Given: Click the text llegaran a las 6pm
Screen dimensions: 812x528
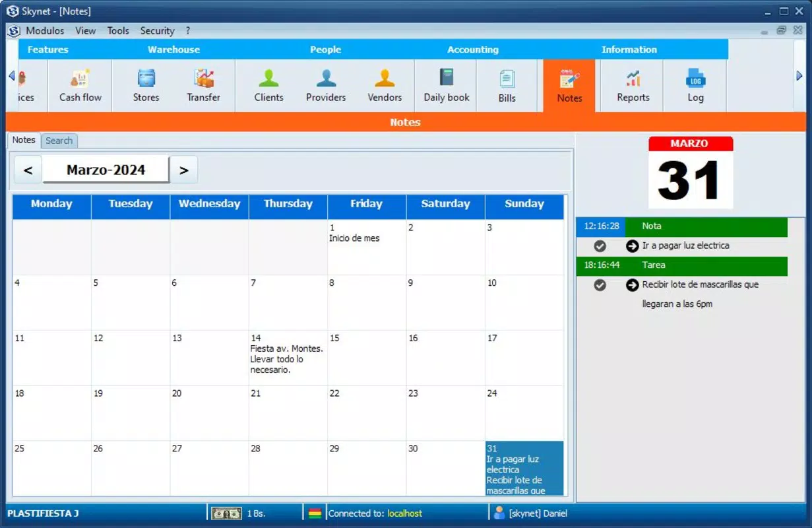Looking at the screenshot, I should click(677, 304).
